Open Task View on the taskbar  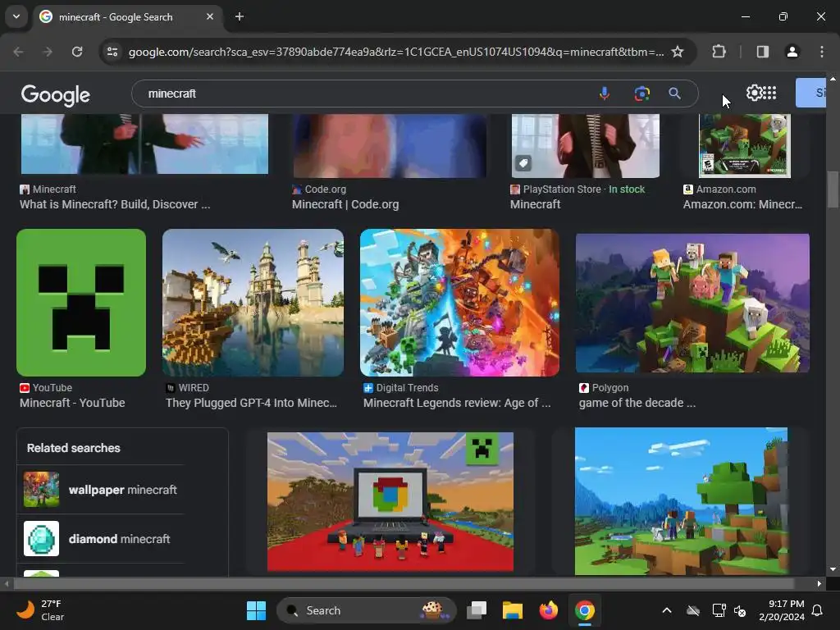coord(477,610)
